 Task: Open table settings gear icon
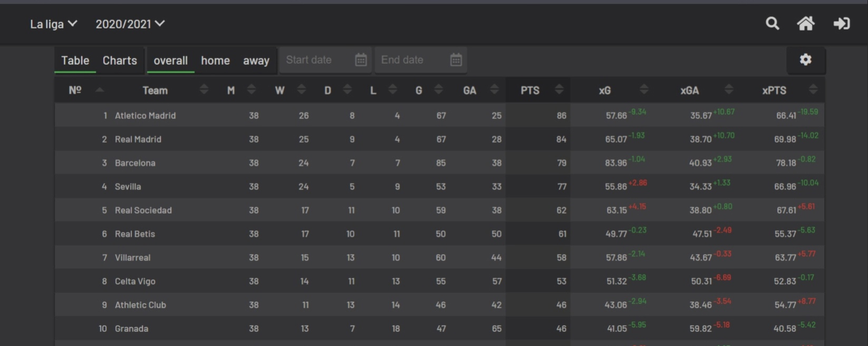coord(805,60)
